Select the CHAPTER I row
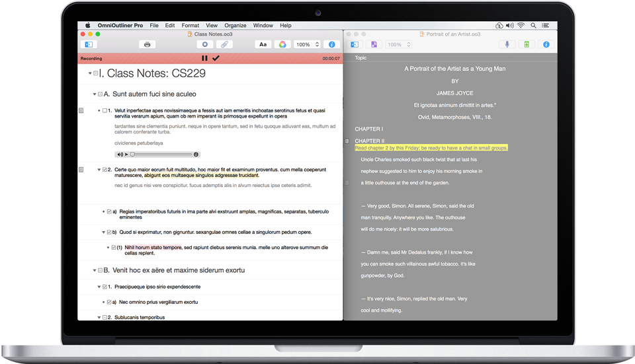 point(369,129)
